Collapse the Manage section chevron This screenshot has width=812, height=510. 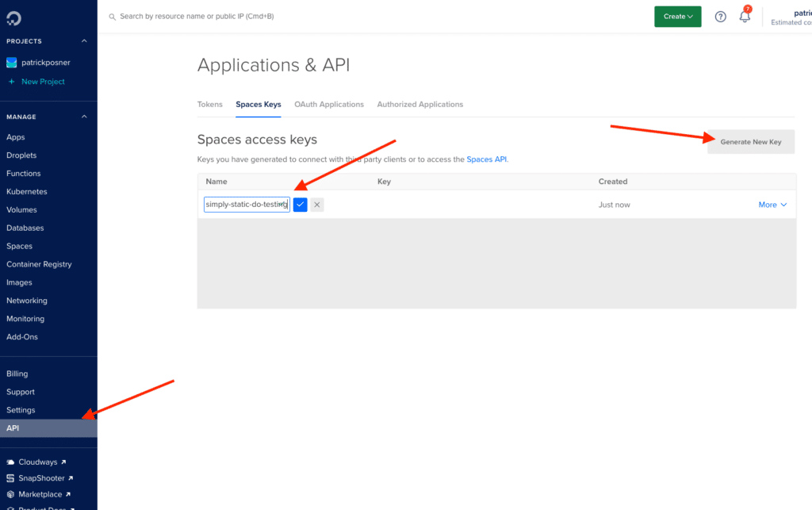[84, 117]
